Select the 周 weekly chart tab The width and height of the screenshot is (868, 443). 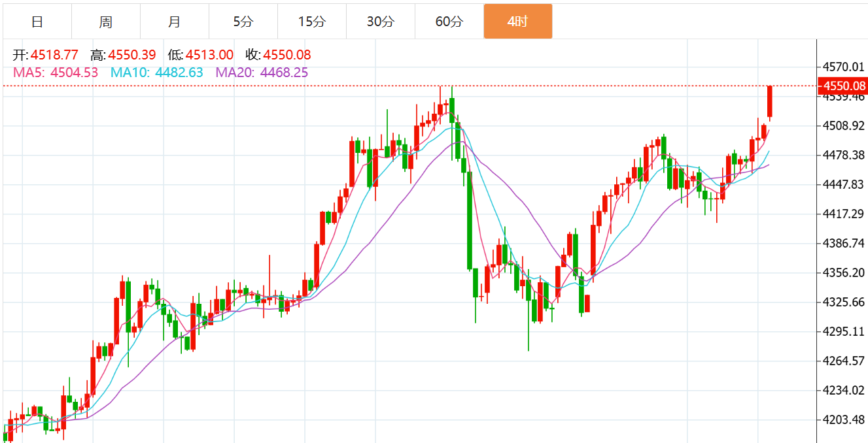tap(106, 22)
